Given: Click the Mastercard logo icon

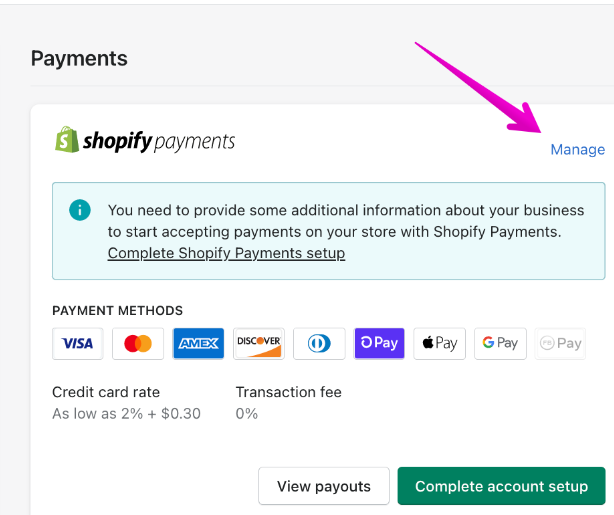Looking at the screenshot, I should coord(138,343).
